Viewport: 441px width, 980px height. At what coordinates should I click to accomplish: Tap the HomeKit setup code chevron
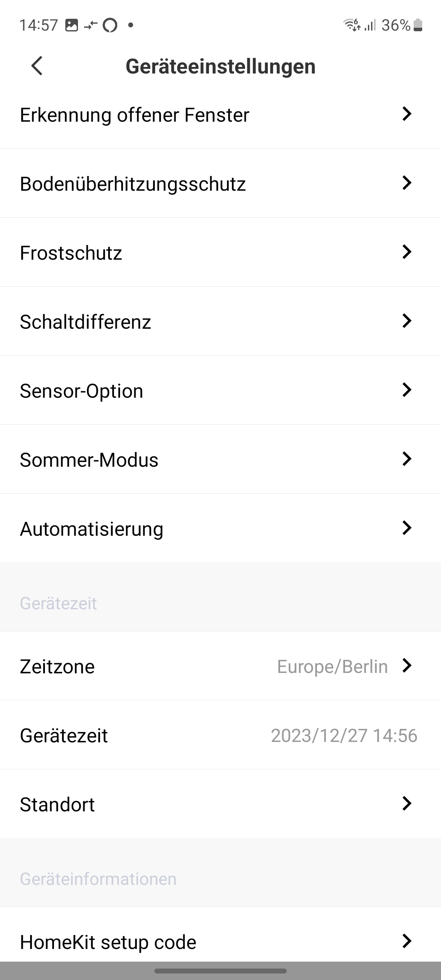406,941
